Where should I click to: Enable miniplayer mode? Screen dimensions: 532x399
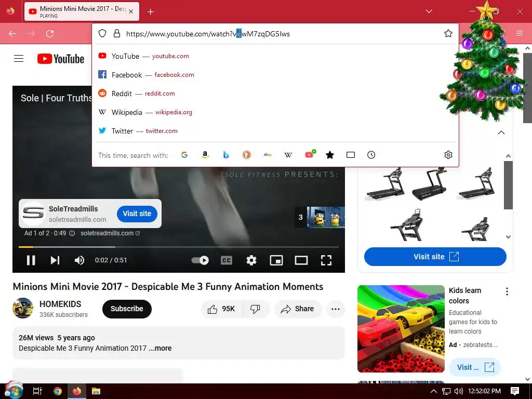(276, 260)
